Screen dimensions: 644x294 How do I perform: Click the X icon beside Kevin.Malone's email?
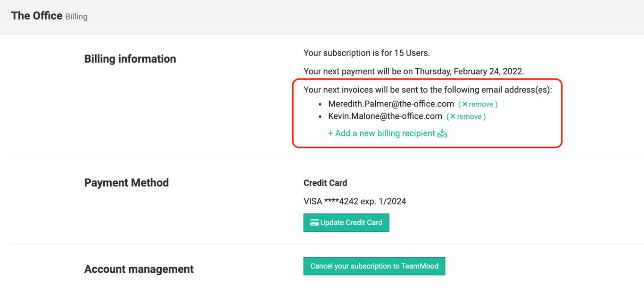453,116
